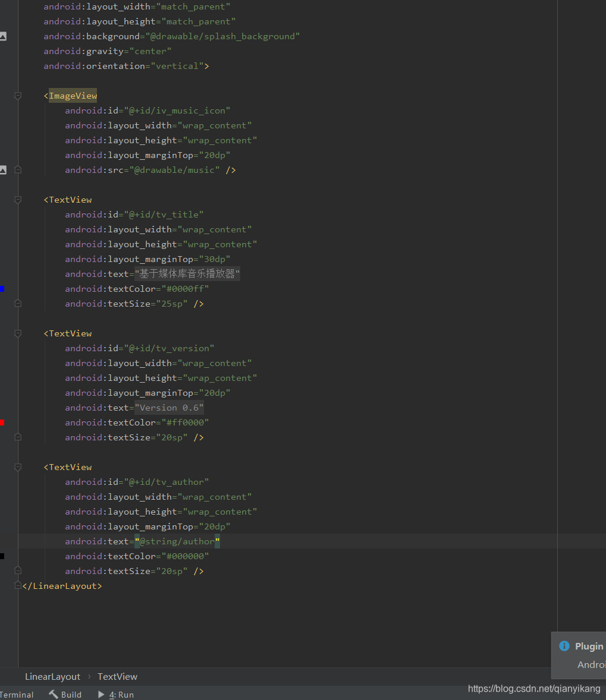Click the "#0000ff" textColor value

[185, 289]
